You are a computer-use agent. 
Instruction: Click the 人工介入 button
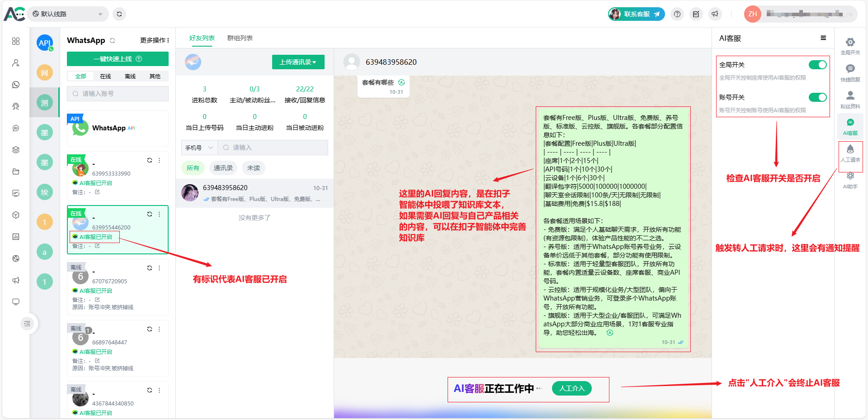point(571,388)
